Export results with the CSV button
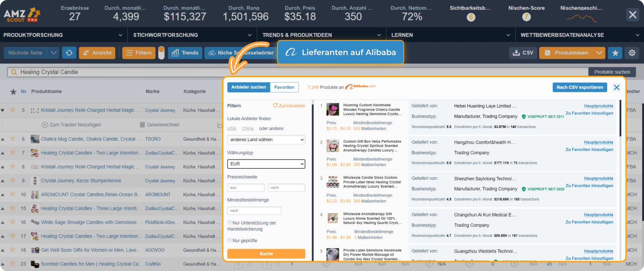The width and height of the screenshot is (644, 271). [523, 53]
